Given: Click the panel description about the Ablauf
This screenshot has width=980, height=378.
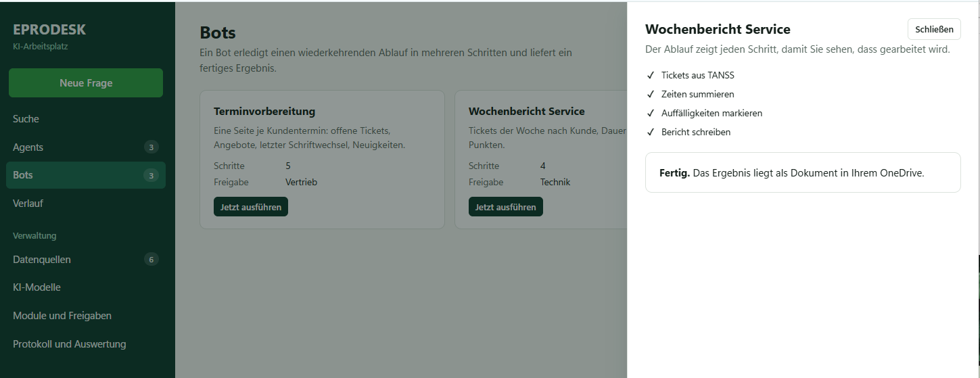Looking at the screenshot, I should (x=797, y=49).
